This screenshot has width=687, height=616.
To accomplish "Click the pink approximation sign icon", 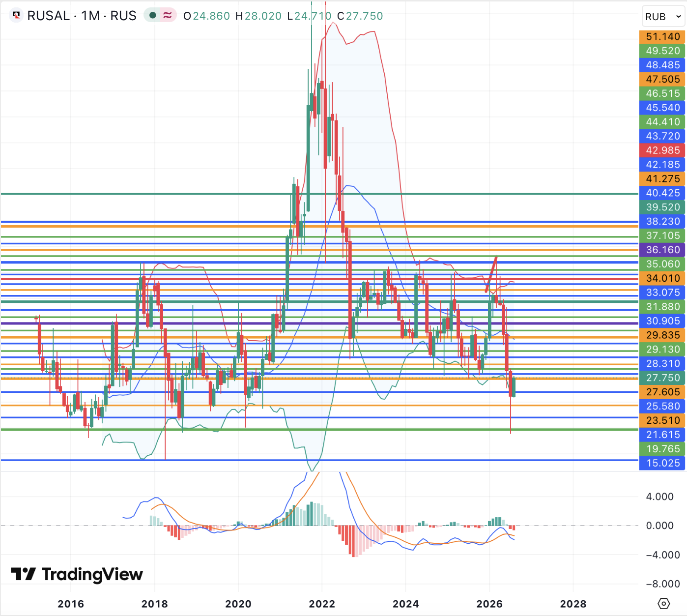I will tap(168, 16).
